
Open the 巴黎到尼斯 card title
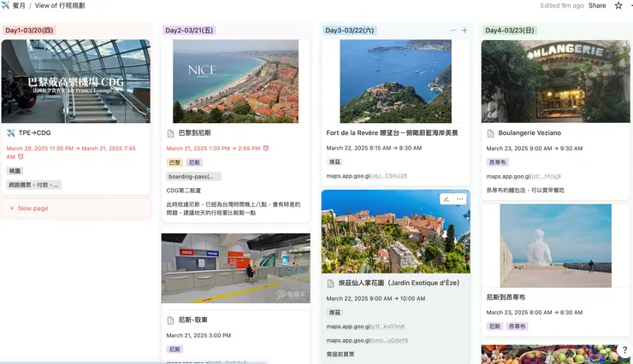pyautogui.click(x=194, y=132)
